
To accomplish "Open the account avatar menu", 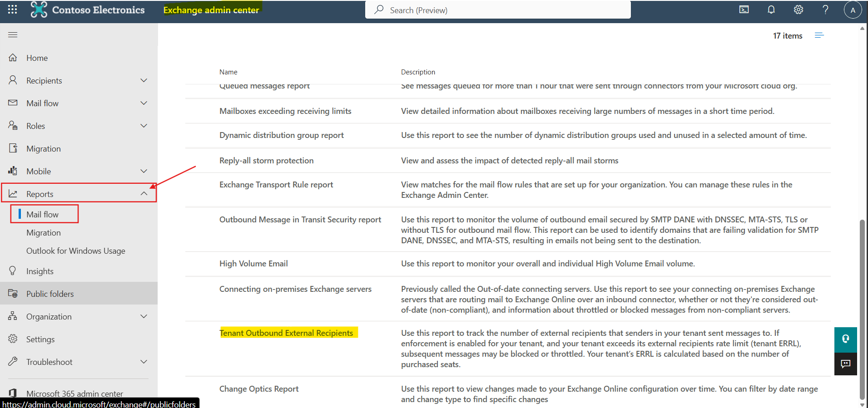I will tap(853, 10).
